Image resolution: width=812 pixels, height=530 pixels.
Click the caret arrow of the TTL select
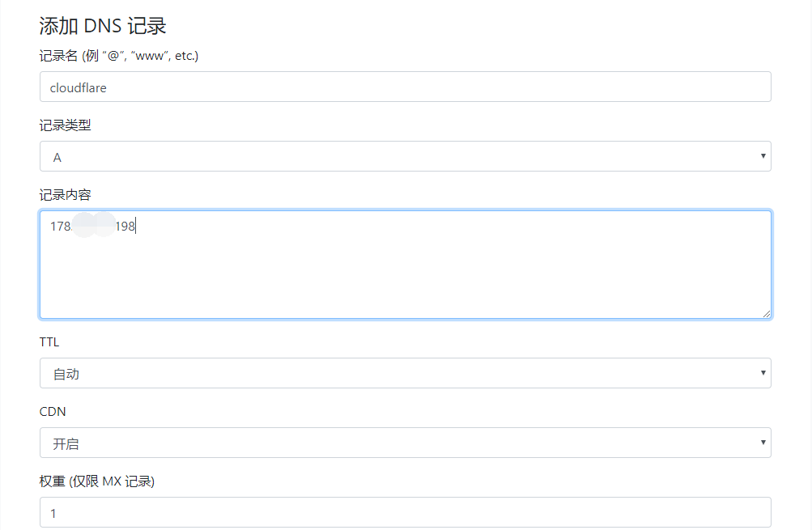pyautogui.click(x=763, y=373)
